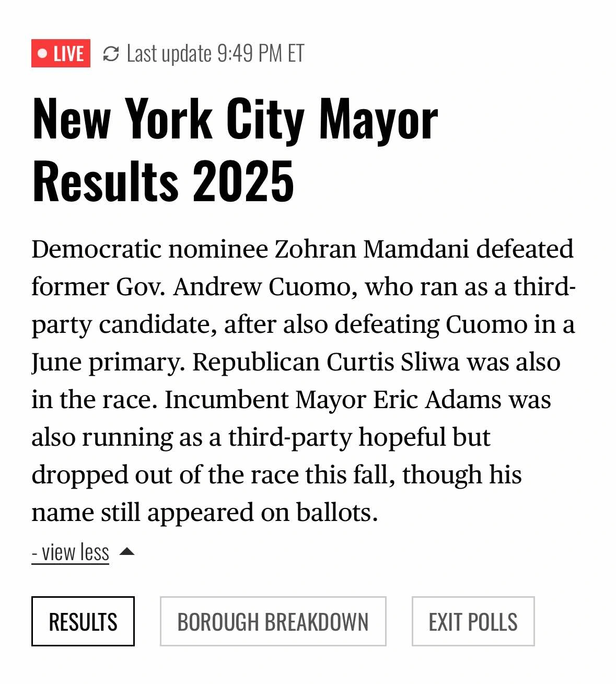Click the circular refresh arrows icon

point(111,54)
